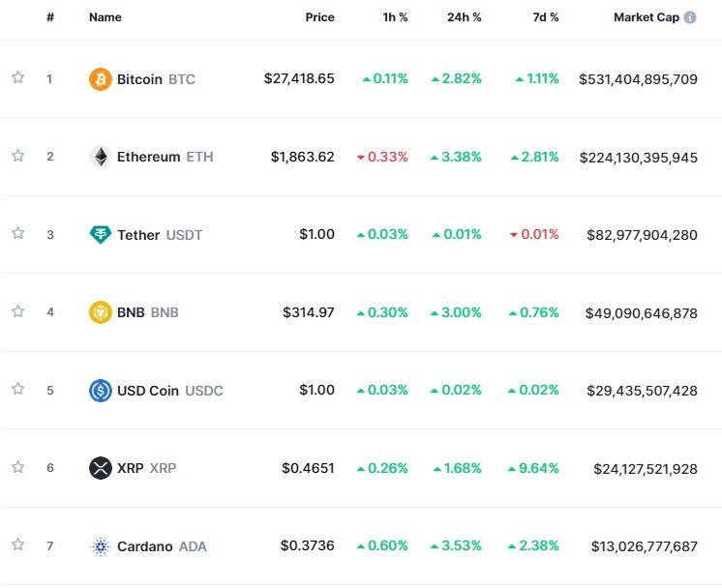
Task: Click Tether's market cap value
Action: pyautogui.click(x=642, y=234)
